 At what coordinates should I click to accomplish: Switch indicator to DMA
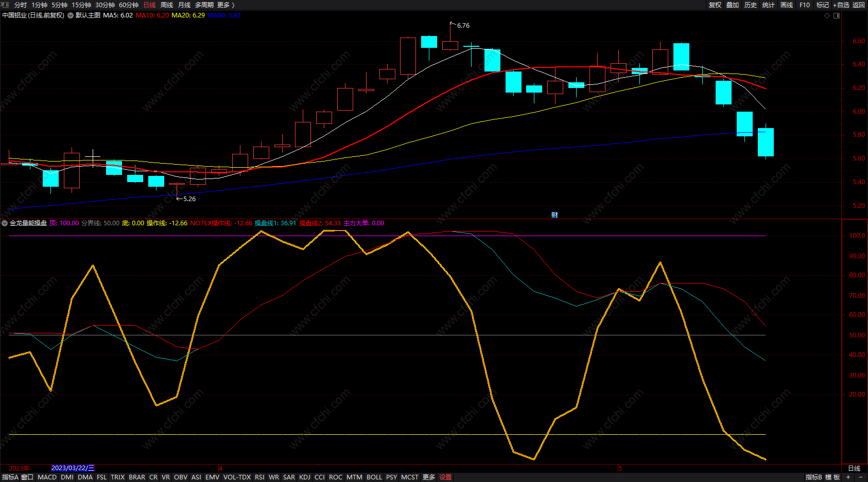coord(85,477)
